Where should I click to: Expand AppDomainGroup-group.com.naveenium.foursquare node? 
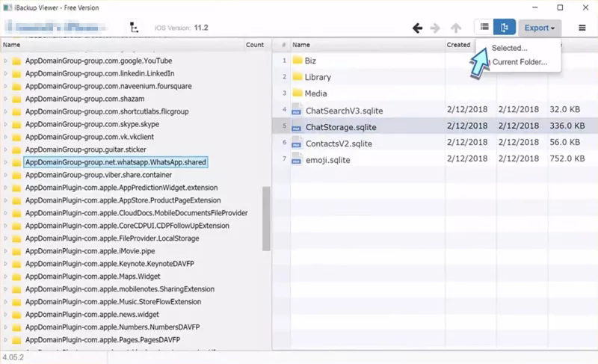point(6,86)
